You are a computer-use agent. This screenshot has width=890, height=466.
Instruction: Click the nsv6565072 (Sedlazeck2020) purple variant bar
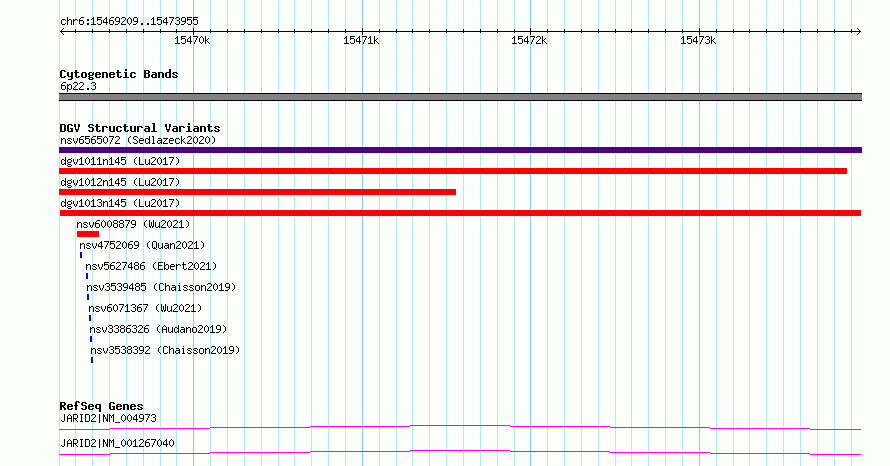(x=460, y=150)
